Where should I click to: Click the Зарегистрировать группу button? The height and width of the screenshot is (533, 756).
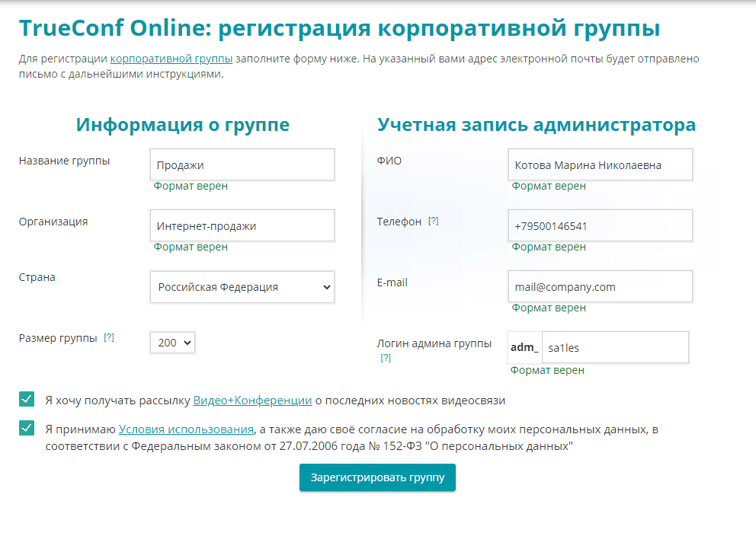[x=377, y=477]
